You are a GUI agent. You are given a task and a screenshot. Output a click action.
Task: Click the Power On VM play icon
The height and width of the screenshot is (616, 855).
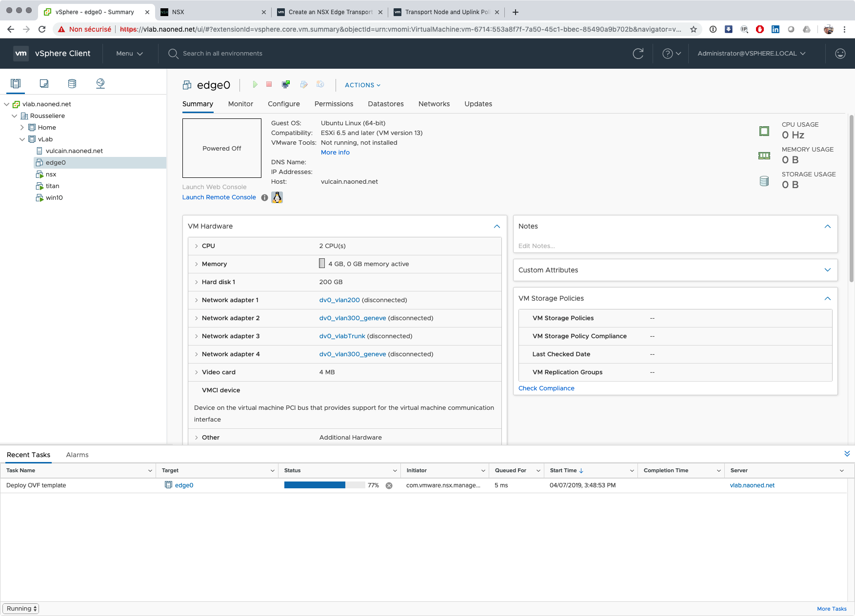click(255, 85)
